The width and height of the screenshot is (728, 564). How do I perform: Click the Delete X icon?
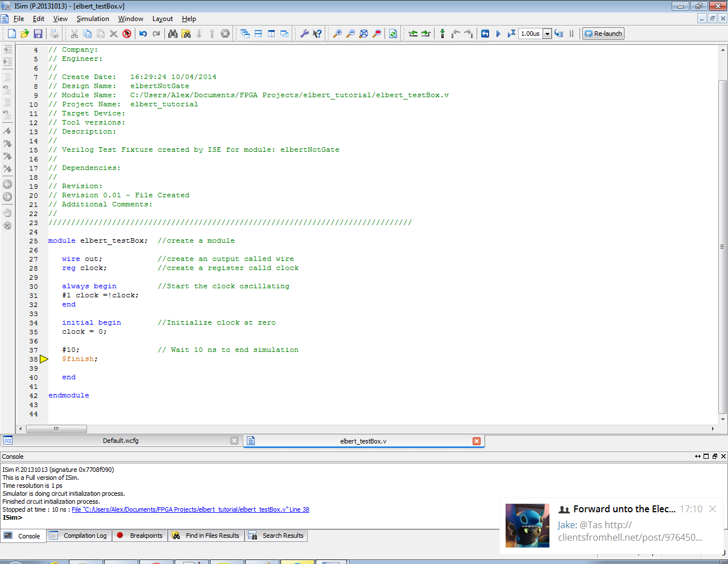click(x=114, y=34)
